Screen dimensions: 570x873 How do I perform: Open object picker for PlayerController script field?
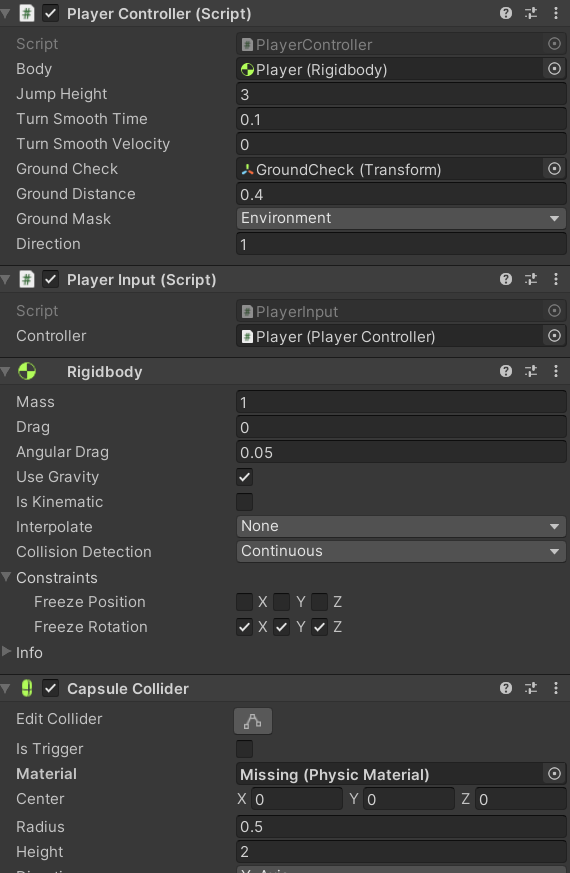[554, 44]
